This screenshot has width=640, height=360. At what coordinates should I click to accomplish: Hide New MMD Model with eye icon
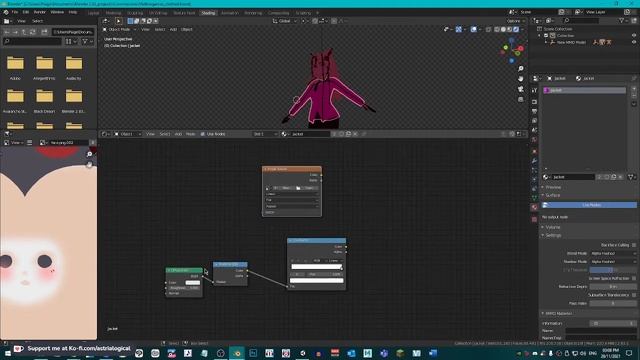(x=634, y=42)
